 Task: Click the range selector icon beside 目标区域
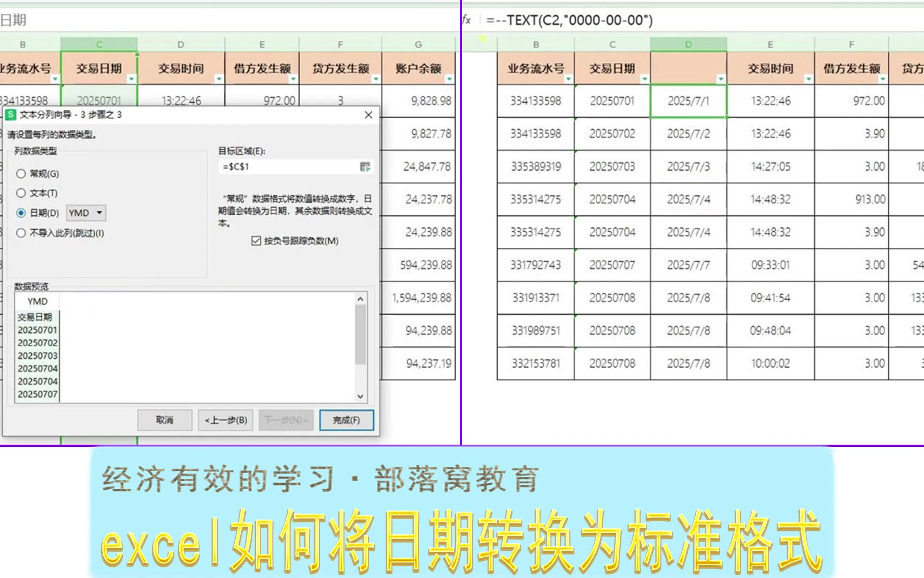click(x=365, y=167)
